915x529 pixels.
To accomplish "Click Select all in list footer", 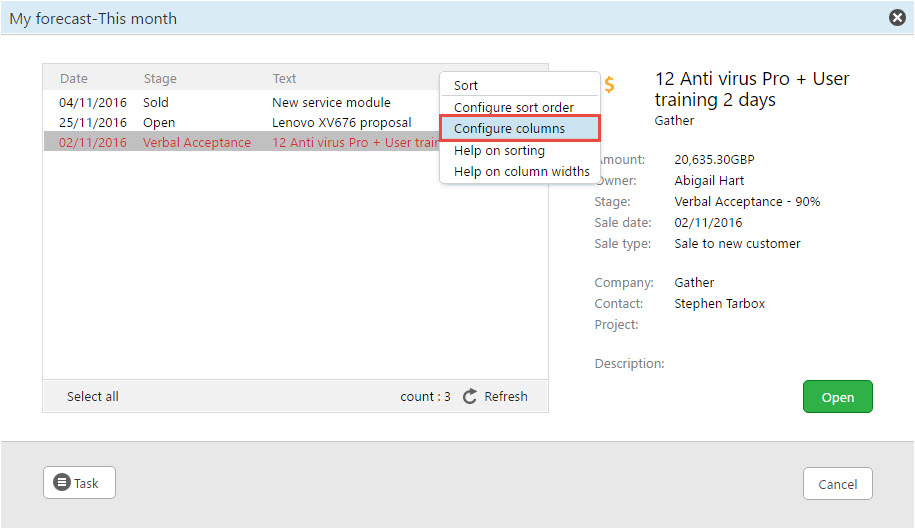I will (92, 397).
